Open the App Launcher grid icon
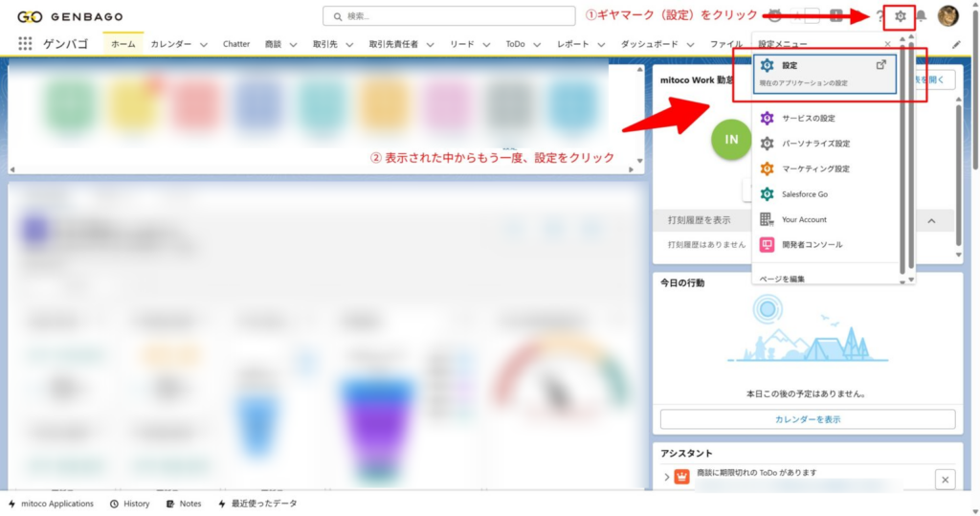Viewport: 980px width, 516px height. click(x=25, y=44)
